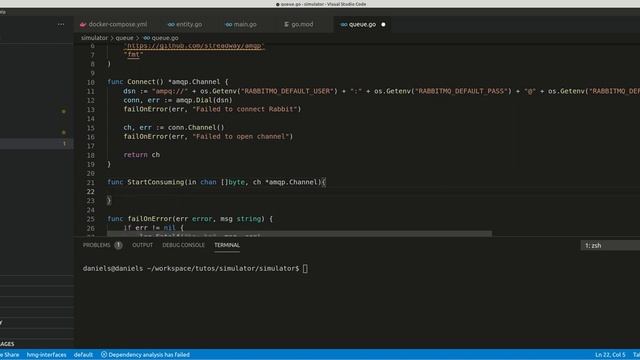Click the Ln 22, Col 5 cursor position
640x360 pixels.
pos(610,355)
